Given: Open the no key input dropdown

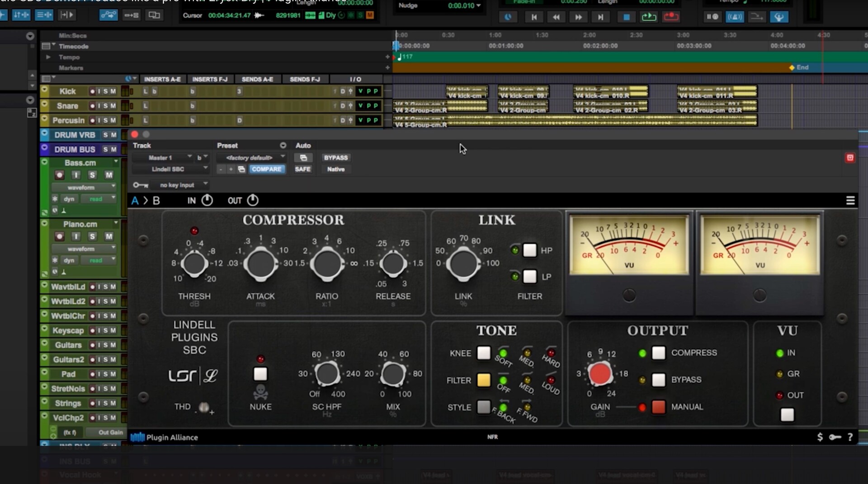Looking at the screenshot, I should click(x=180, y=185).
